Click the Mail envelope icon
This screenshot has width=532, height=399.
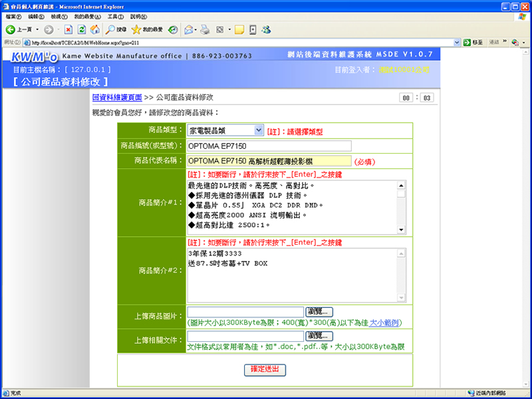189,30
